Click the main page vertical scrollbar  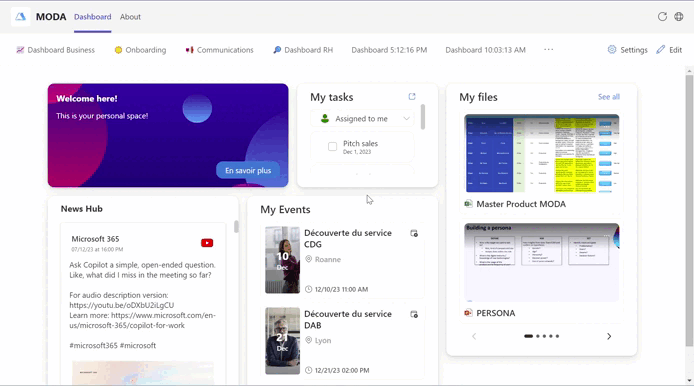click(689, 210)
